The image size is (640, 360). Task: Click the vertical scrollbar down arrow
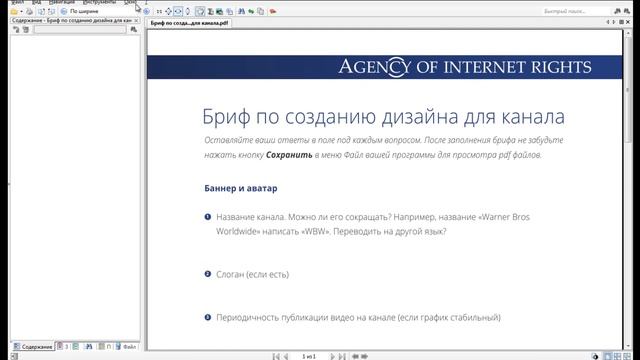tap(627, 346)
